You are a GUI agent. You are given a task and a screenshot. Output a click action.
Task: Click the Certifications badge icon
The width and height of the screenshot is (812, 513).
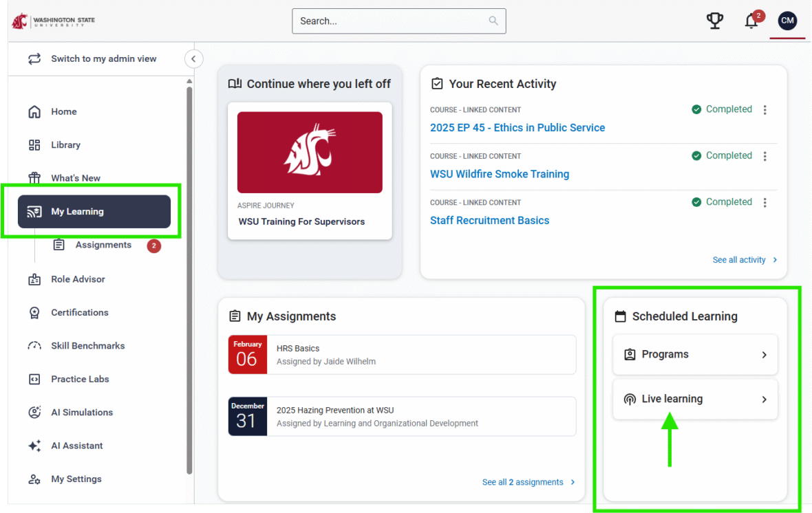pos(34,313)
